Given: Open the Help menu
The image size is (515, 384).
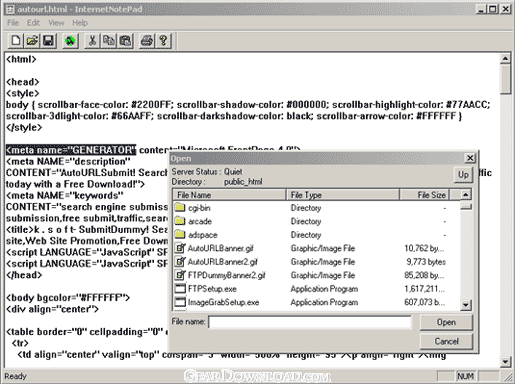Looking at the screenshot, I should [80, 23].
